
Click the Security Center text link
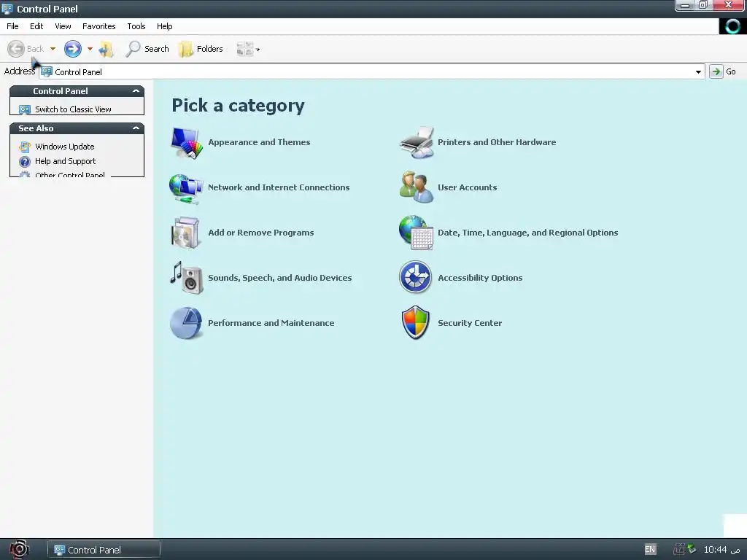[x=470, y=323]
